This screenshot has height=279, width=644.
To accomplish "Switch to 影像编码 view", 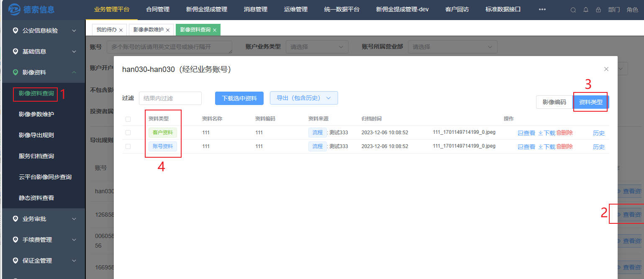I will click(554, 102).
